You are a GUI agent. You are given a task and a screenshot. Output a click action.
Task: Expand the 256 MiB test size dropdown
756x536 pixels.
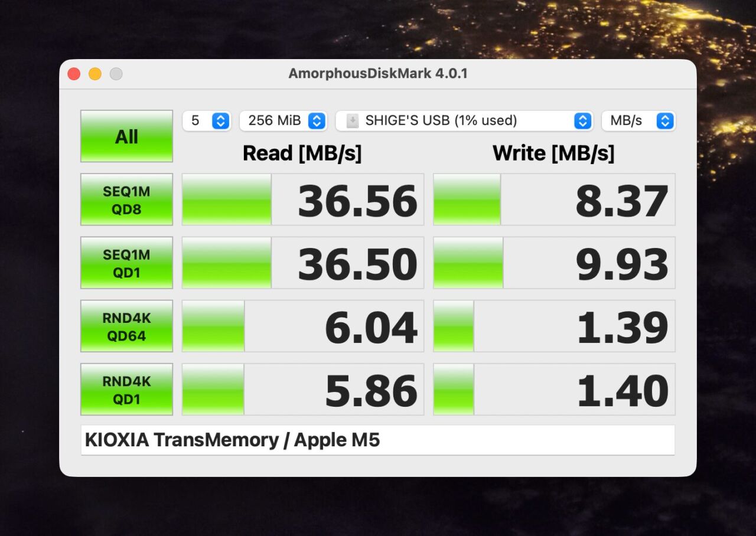(x=283, y=121)
